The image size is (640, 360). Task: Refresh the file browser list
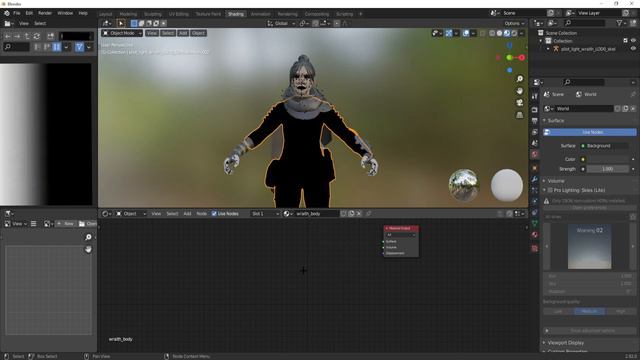[37, 36]
